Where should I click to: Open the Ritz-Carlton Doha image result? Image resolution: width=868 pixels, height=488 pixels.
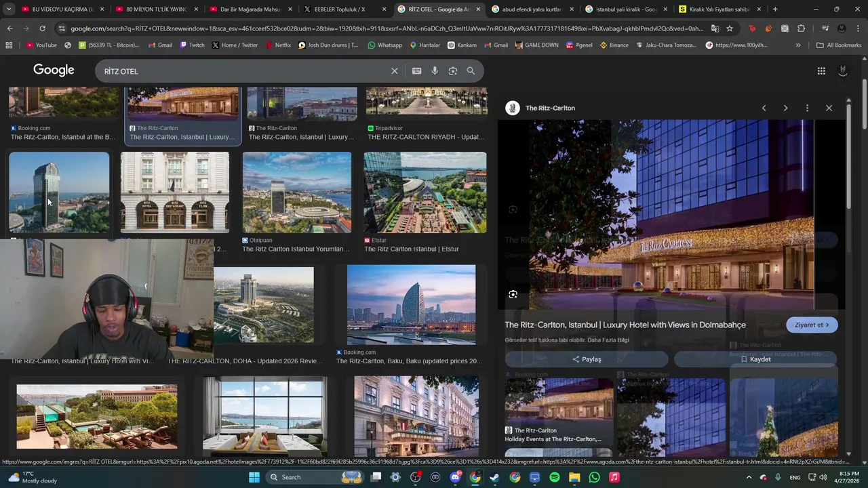tap(264, 305)
